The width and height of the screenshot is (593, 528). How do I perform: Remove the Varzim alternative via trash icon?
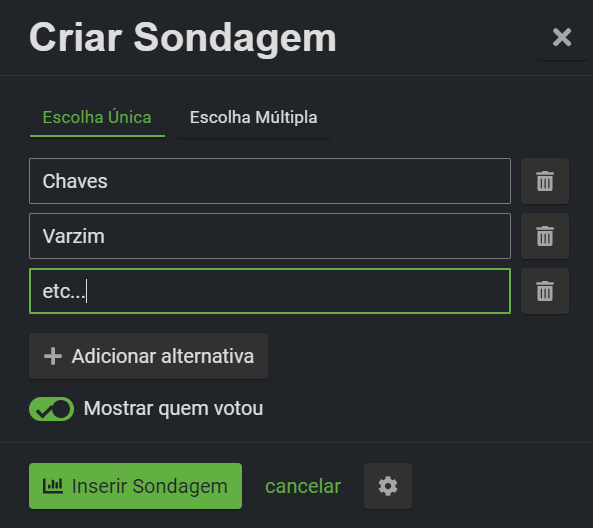point(545,236)
